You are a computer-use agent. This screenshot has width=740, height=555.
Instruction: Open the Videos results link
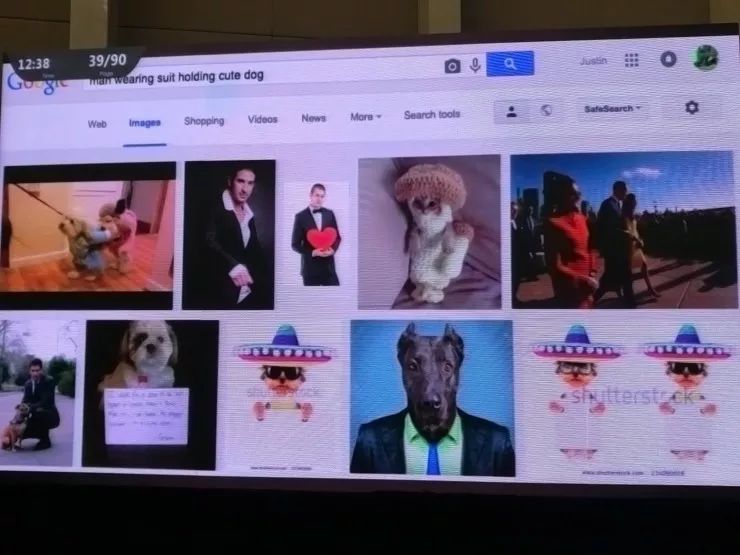(x=262, y=119)
